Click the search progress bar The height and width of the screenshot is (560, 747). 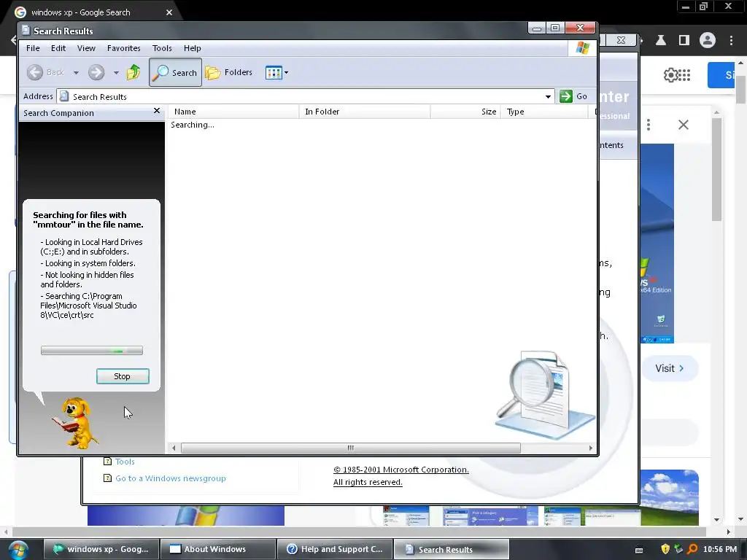coord(91,351)
